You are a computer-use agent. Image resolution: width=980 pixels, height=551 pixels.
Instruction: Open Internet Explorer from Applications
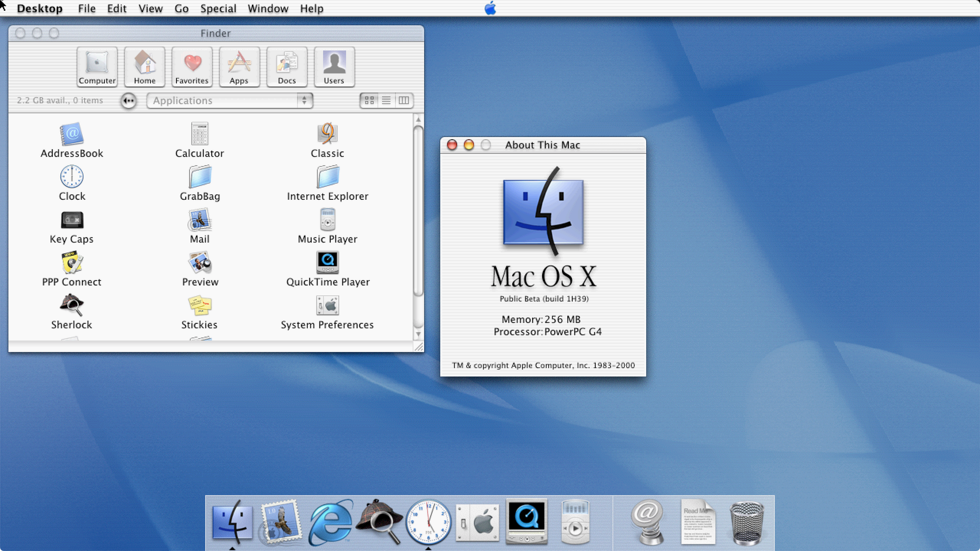(x=327, y=179)
